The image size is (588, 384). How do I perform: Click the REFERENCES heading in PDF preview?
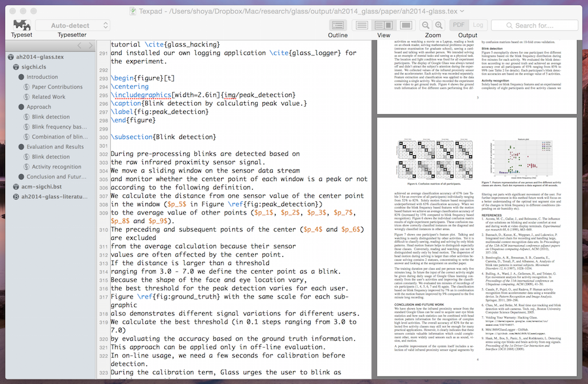pos(492,215)
